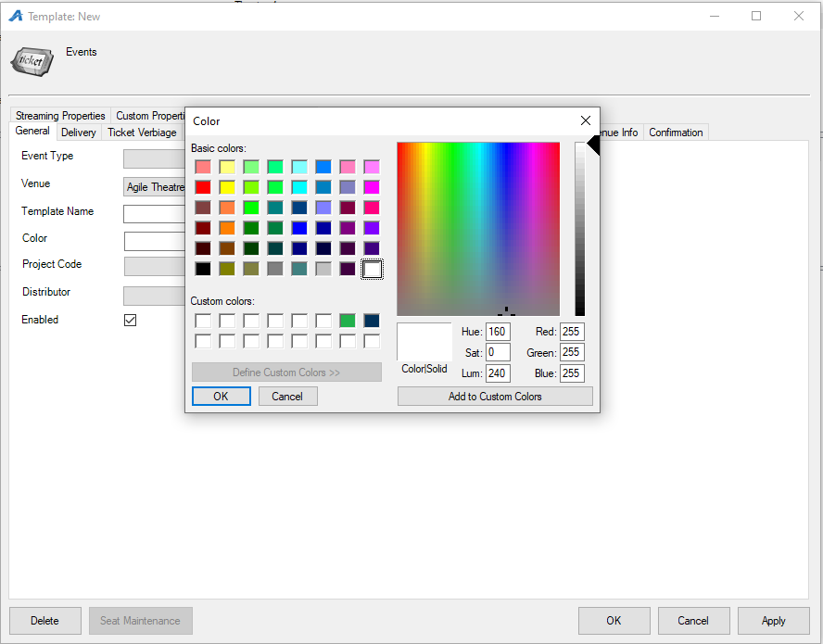Screen dimensions: 823x644
Task: Switch to Streaming Properties tab
Action: tap(60, 116)
